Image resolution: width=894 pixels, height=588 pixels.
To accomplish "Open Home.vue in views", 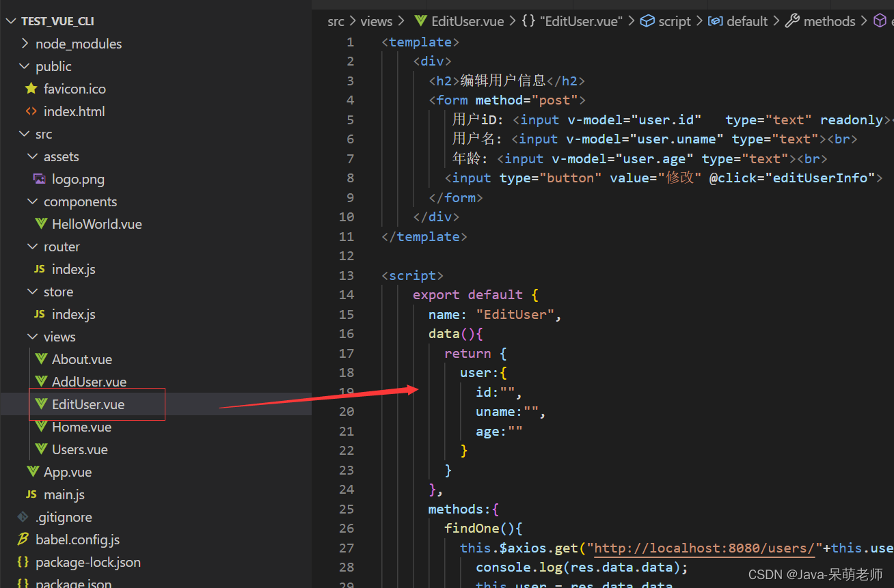I will coord(81,427).
